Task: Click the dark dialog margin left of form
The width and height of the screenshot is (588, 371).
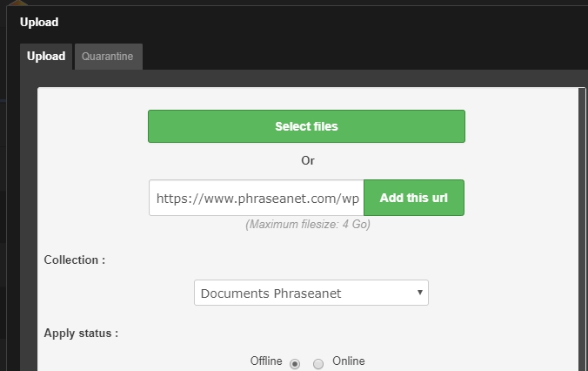Action: tap(28, 218)
